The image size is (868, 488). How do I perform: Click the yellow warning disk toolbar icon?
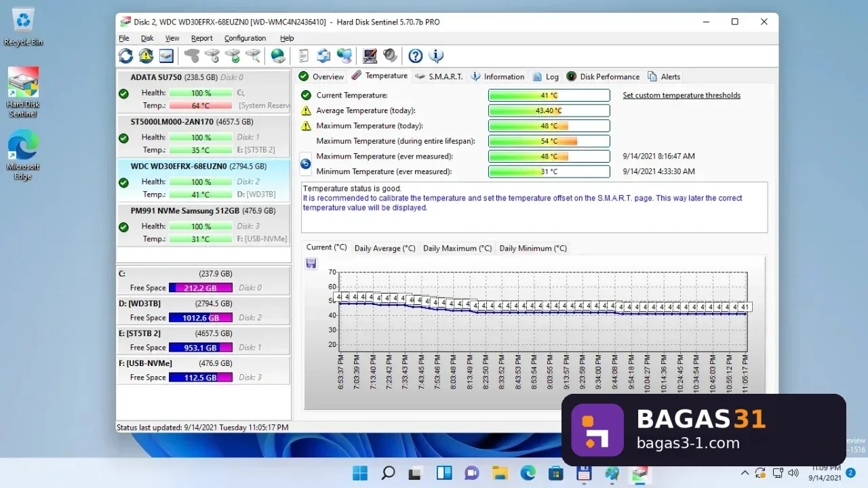coord(146,56)
